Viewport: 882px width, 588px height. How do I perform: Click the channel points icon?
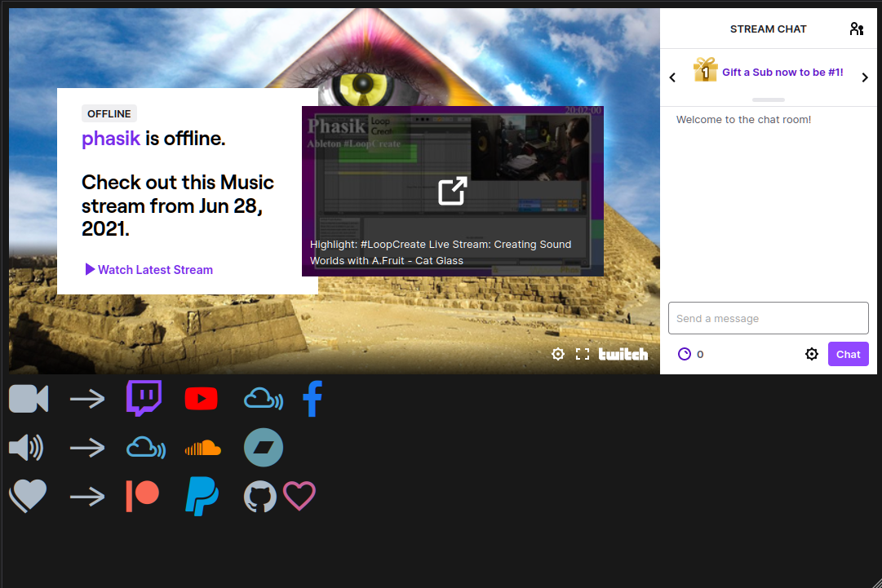click(684, 354)
